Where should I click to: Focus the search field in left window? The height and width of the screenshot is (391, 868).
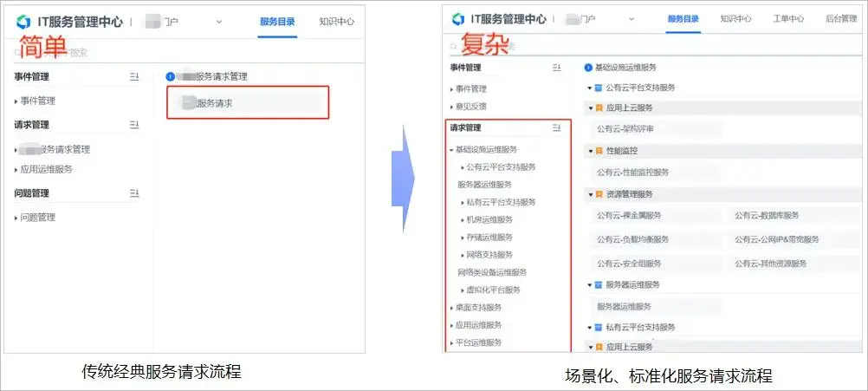183,53
